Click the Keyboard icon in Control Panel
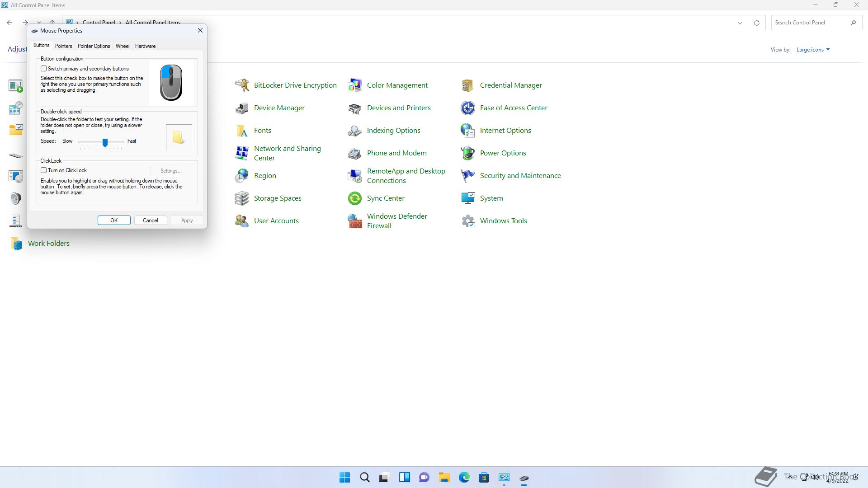 (16, 155)
